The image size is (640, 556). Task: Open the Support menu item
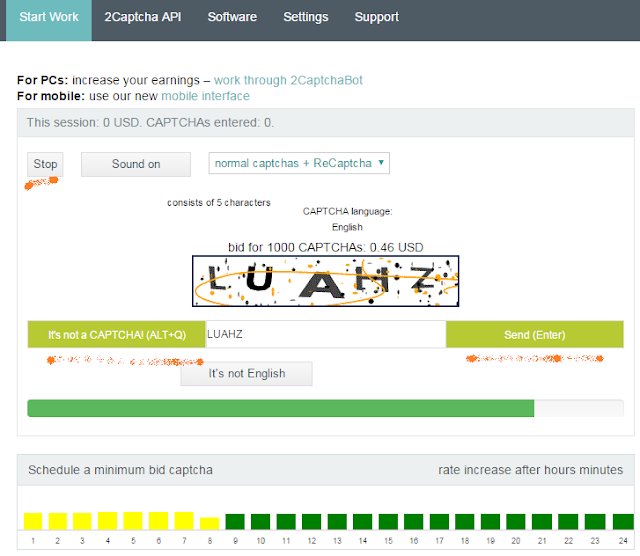click(x=376, y=17)
